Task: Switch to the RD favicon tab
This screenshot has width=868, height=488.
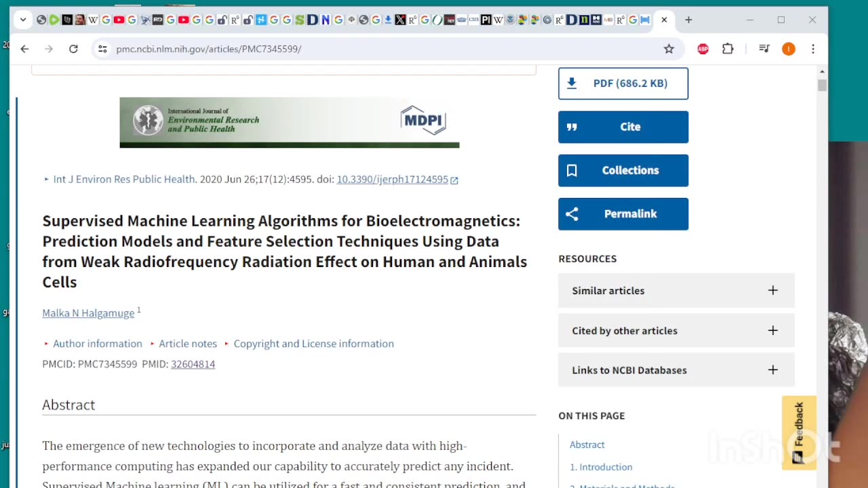Action: (x=157, y=20)
